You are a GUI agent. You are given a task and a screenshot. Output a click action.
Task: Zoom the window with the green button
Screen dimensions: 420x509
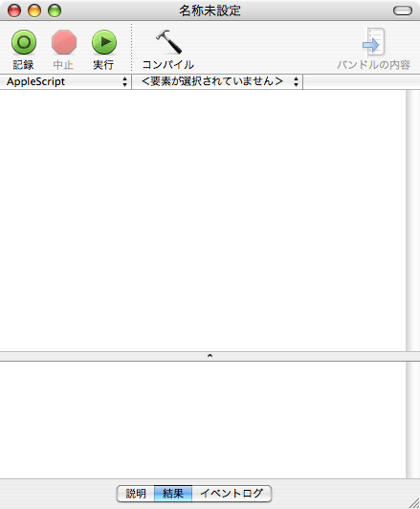pos(55,11)
